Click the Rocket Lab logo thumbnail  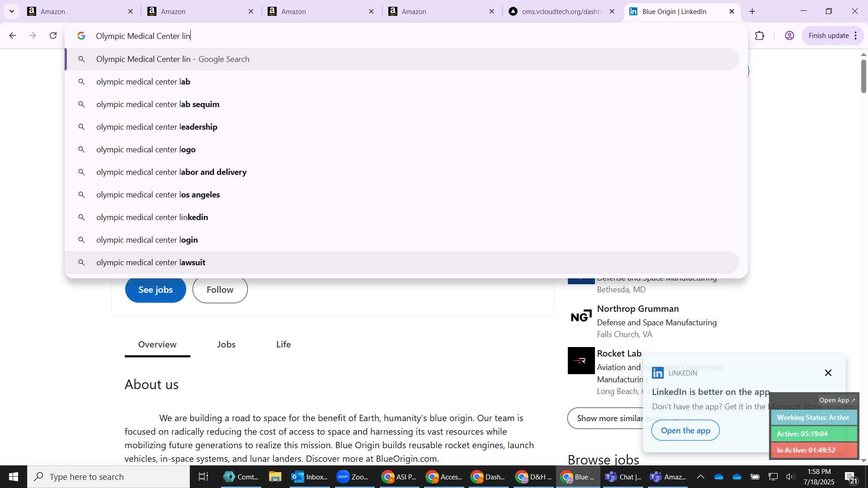tap(581, 361)
